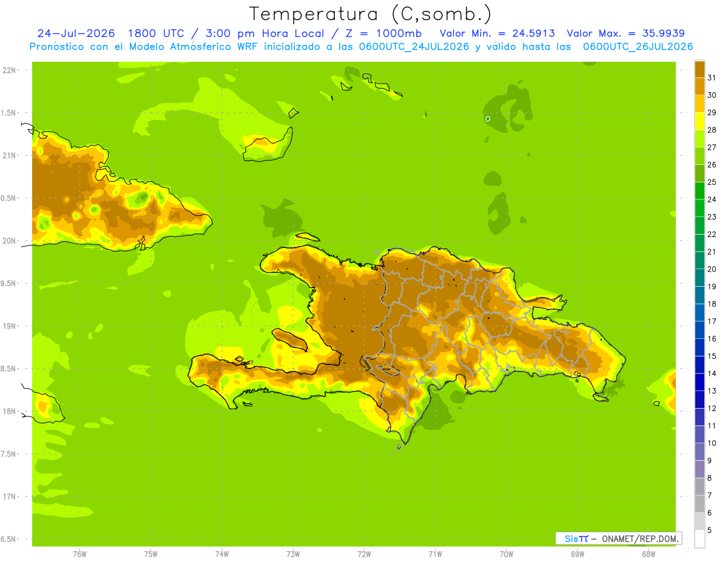Click the '68W' longitude axis label
Image resolution: width=728 pixels, height=562 pixels.
(x=649, y=554)
